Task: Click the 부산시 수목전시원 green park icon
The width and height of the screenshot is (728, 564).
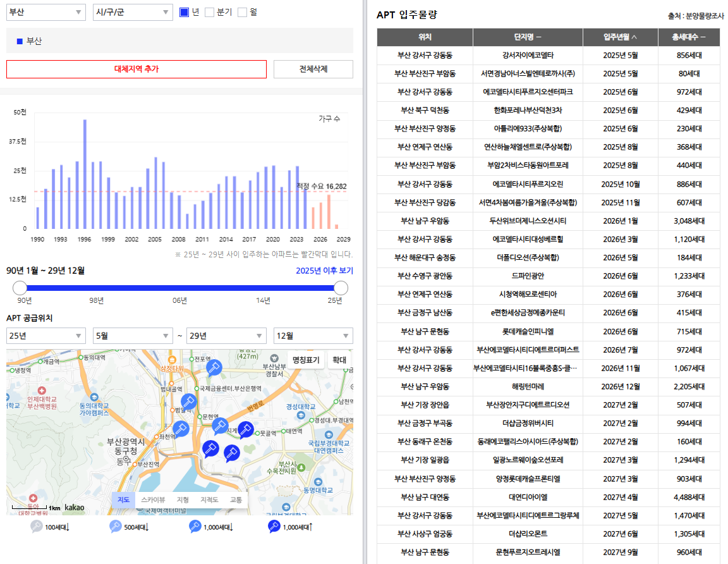Action: tap(301, 467)
